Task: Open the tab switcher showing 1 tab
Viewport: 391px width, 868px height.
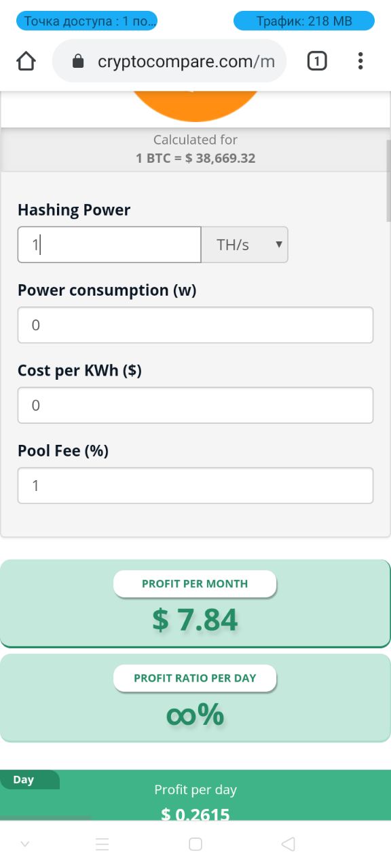Action: [316, 62]
